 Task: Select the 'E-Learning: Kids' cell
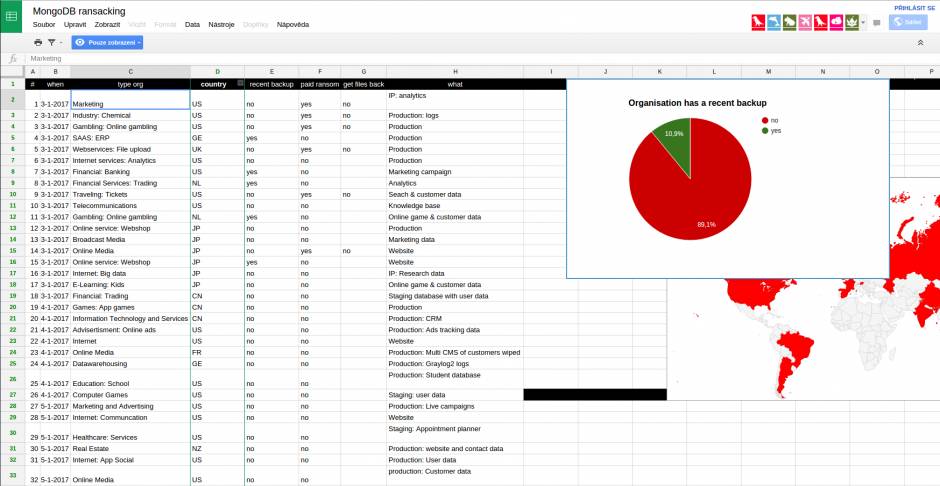coord(131,285)
